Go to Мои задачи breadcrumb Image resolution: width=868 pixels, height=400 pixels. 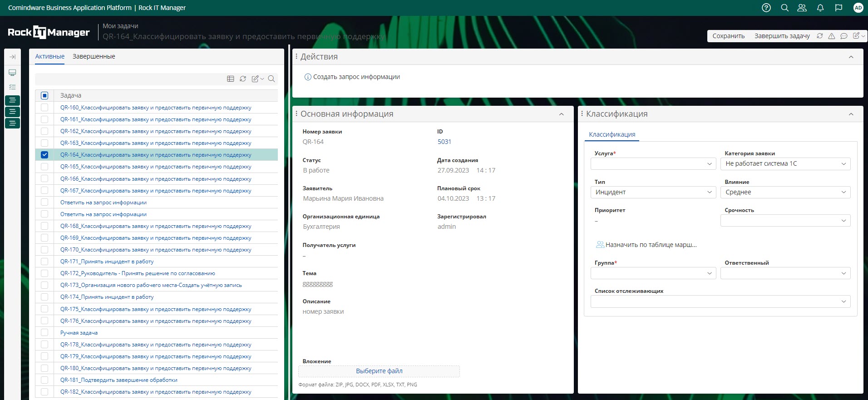(120, 26)
